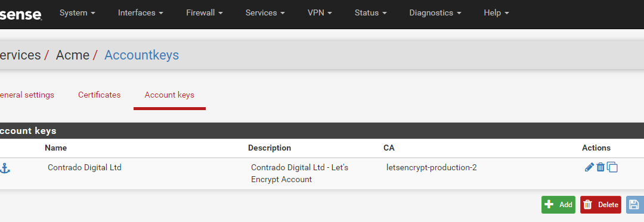Expand the Interfaces menu
This screenshot has height=222, width=644.
click(x=141, y=12)
